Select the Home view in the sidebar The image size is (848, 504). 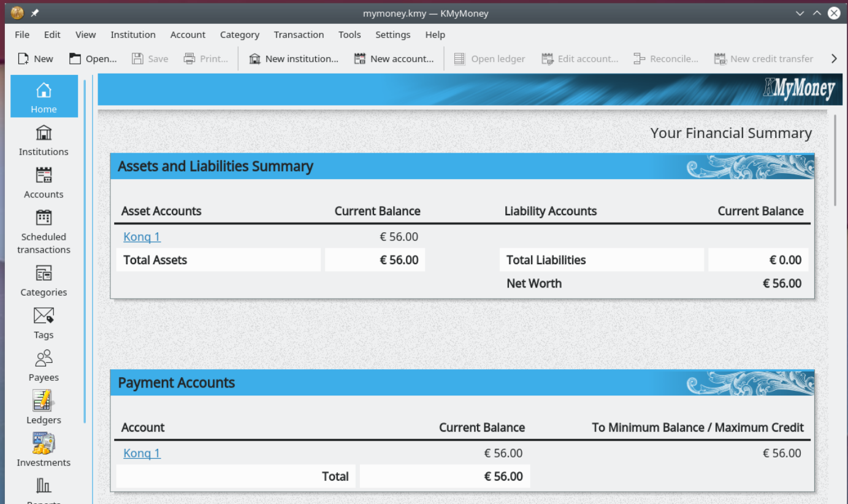coord(43,96)
